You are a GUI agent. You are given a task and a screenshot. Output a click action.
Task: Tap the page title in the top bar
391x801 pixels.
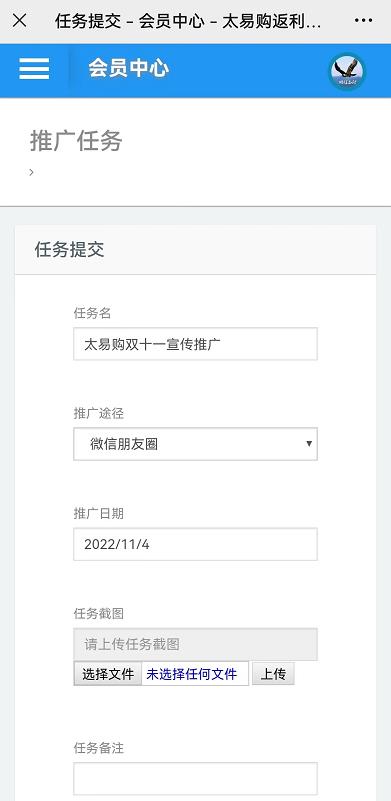(188, 21)
